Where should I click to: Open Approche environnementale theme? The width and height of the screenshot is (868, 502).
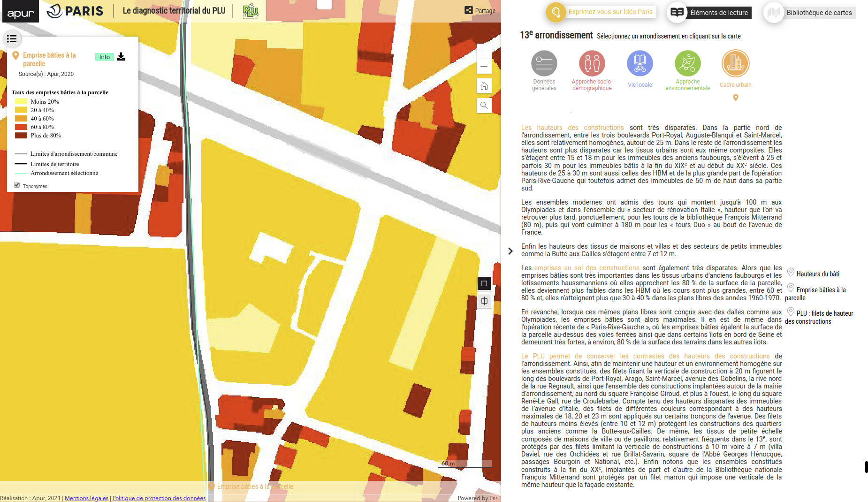coord(687,64)
